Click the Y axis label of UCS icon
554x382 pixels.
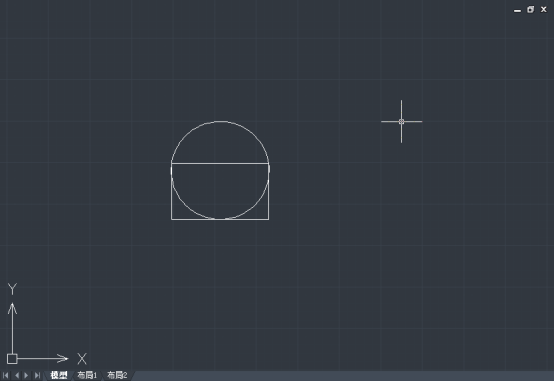tap(12, 289)
